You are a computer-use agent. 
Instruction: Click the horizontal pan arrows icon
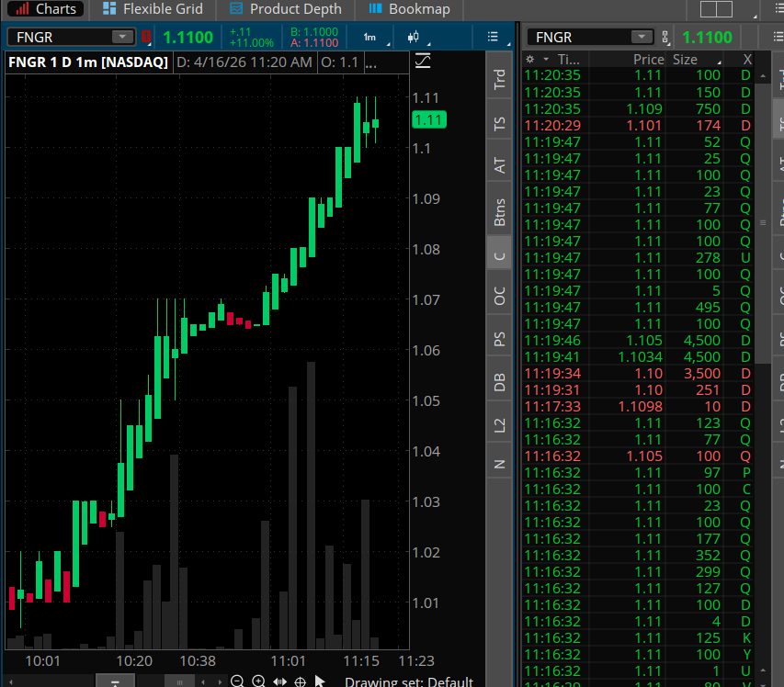point(279,681)
